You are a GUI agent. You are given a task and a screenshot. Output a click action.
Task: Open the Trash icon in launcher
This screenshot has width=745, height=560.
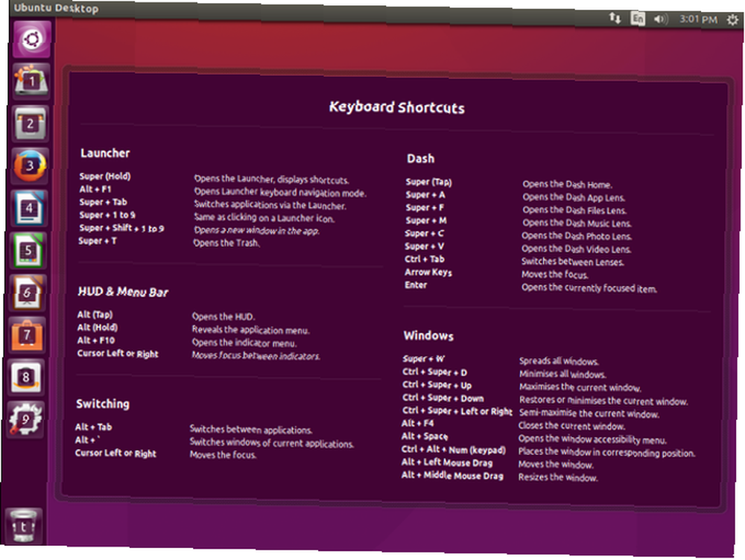(x=23, y=525)
